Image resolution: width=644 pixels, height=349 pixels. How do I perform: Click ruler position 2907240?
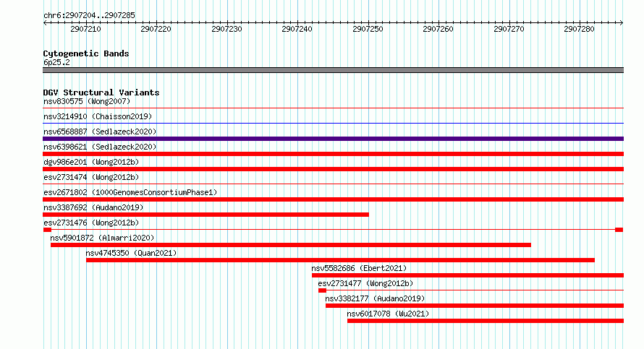(x=297, y=29)
